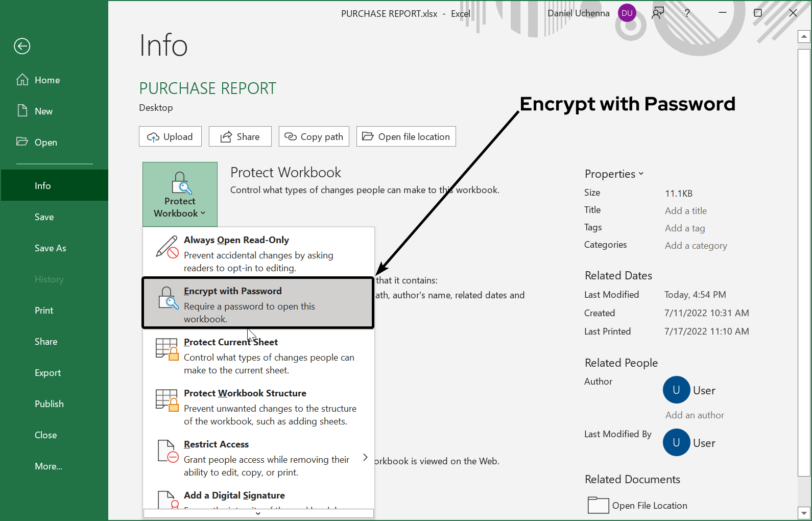The image size is (812, 521).
Task: Open the Properties dropdown
Action: click(x=641, y=174)
